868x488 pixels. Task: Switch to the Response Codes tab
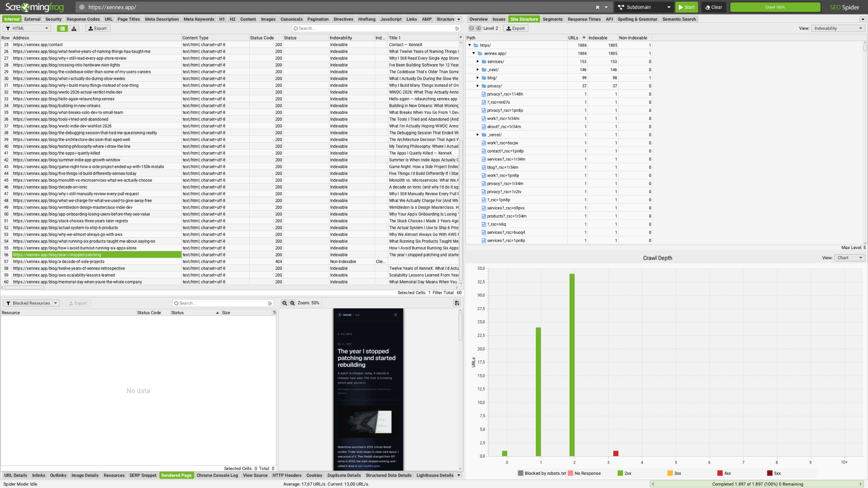83,19
